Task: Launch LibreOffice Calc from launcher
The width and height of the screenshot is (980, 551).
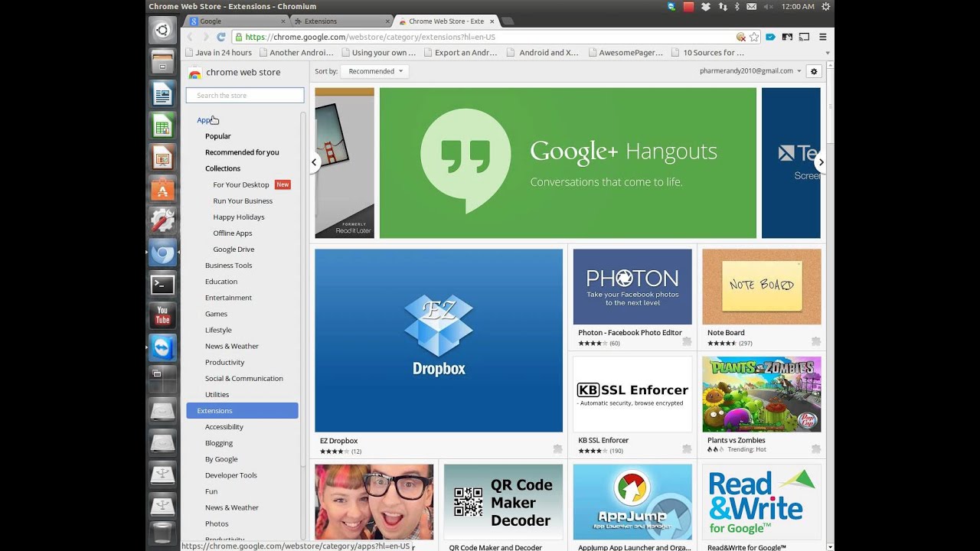Action: 162,126
